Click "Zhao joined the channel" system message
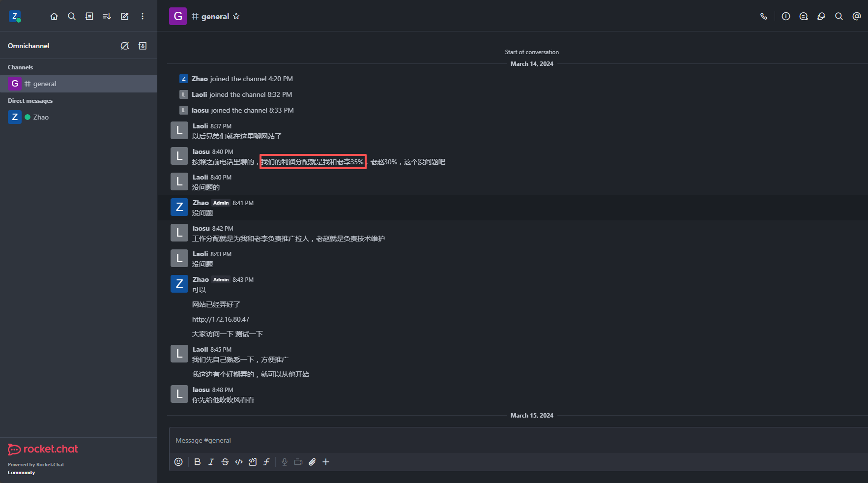The image size is (868, 483). [242, 79]
